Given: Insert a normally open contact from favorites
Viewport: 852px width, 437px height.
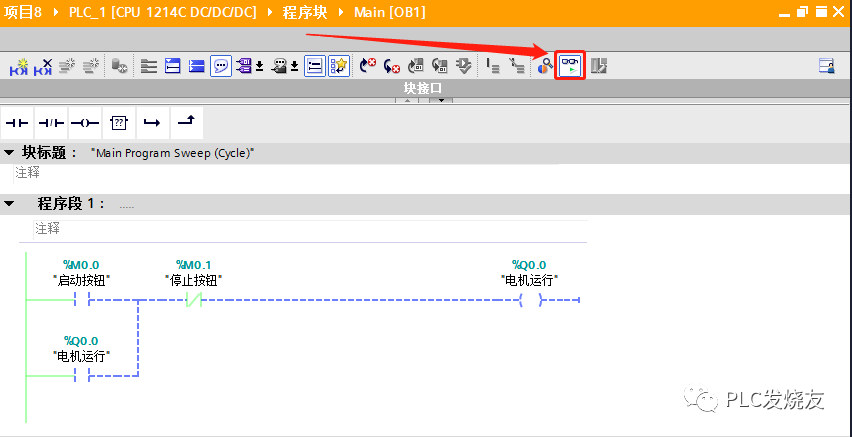Looking at the screenshot, I should (x=17, y=123).
